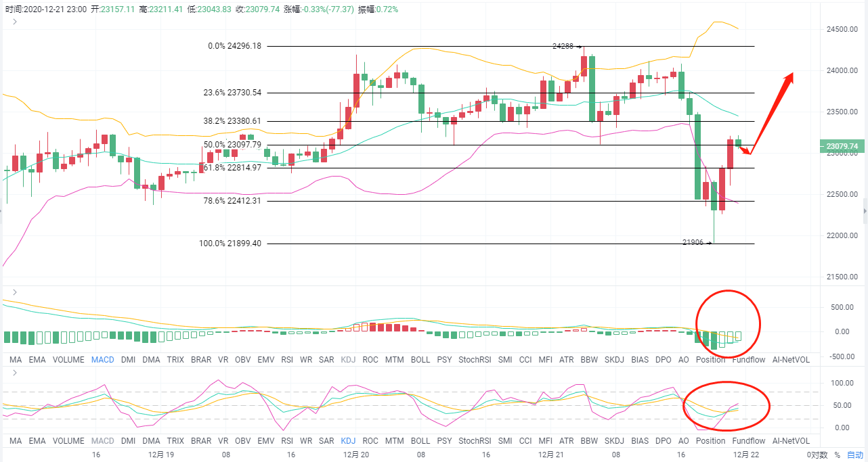Select ATR in the KDJ panel's indicator row

click(x=567, y=440)
